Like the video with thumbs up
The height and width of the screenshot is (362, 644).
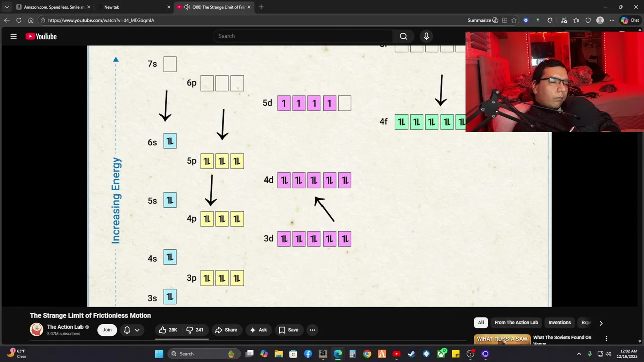click(x=168, y=330)
